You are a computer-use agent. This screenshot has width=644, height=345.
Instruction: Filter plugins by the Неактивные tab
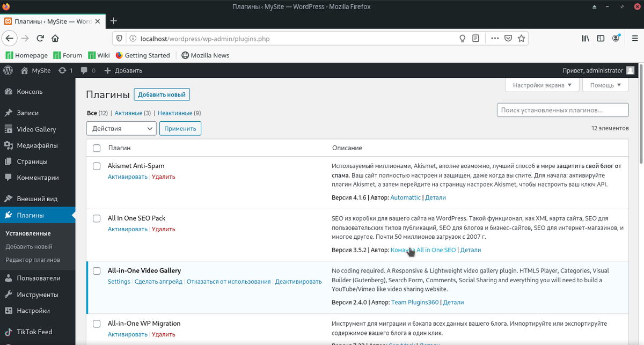[x=175, y=113]
